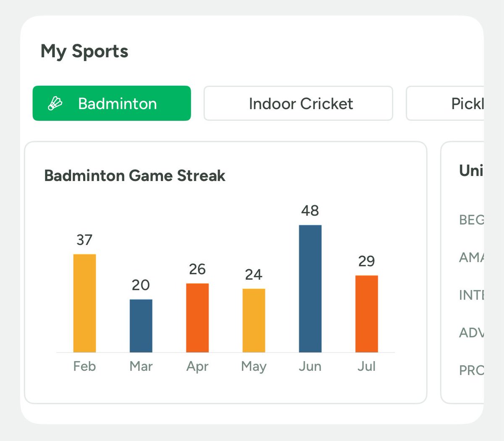
Task: Click the Feb axis label
Action: 84,366
